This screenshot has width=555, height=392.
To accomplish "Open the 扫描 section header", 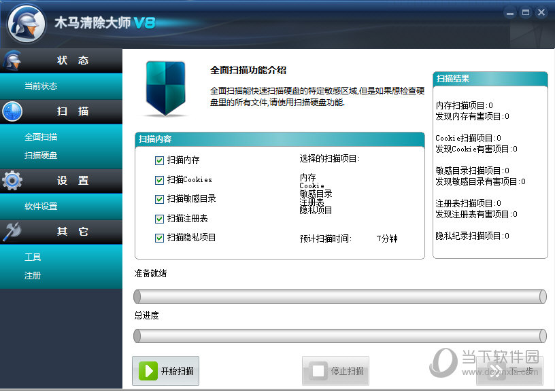I will [61, 111].
